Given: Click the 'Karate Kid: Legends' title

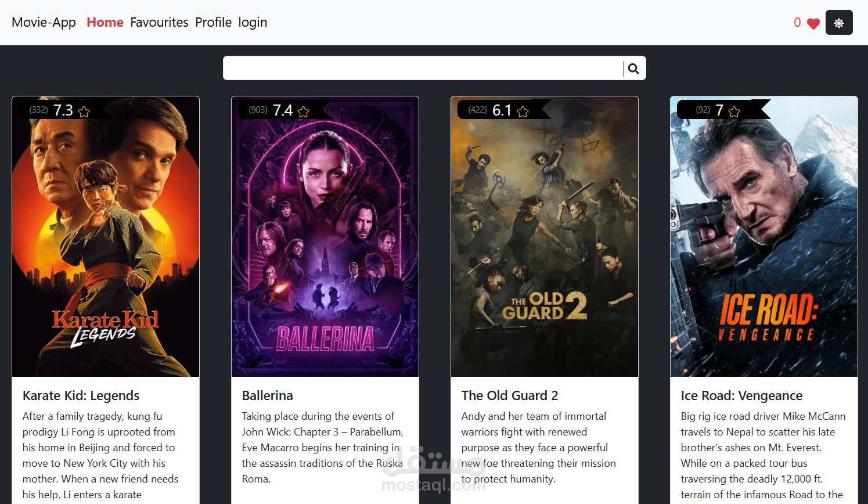Looking at the screenshot, I should click(x=81, y=395).
